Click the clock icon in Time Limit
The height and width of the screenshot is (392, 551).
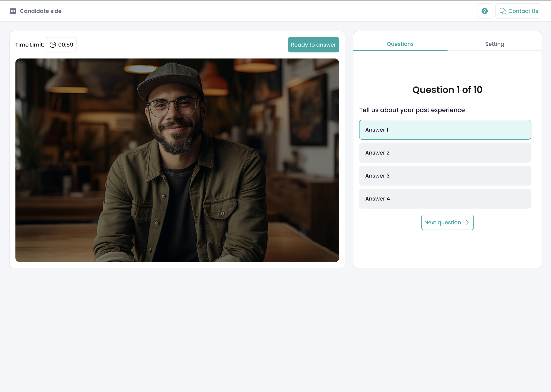pyautogui.click(x=53, y=45)
